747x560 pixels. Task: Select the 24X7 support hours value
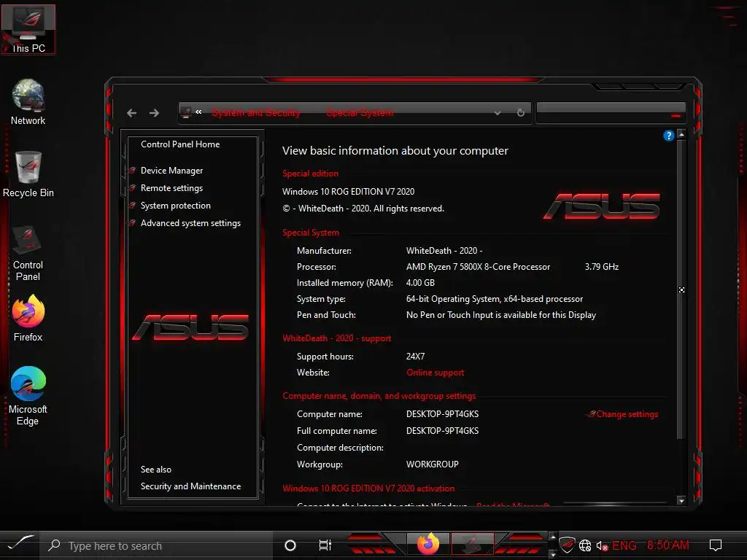coord(415,357)
